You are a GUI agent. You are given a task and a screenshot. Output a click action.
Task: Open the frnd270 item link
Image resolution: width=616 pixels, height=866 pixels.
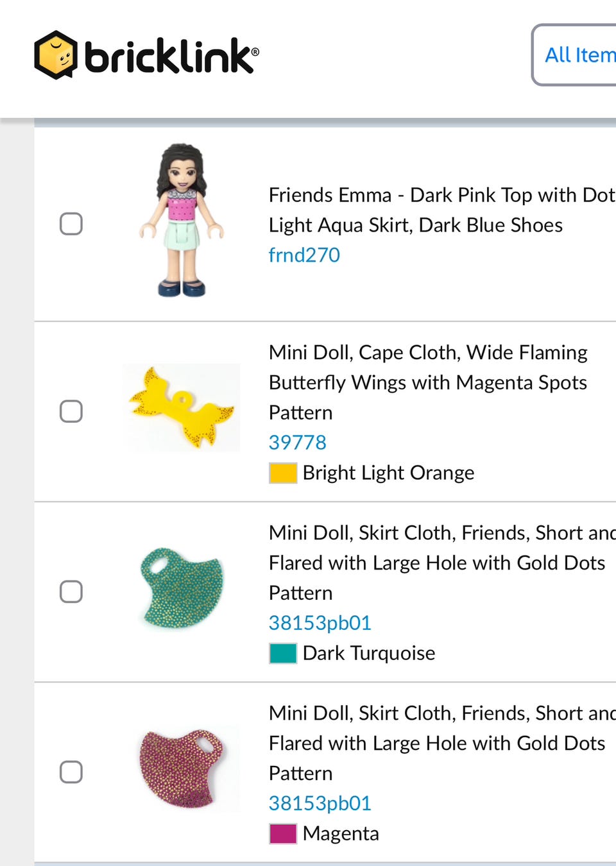[x=304, y=255]
